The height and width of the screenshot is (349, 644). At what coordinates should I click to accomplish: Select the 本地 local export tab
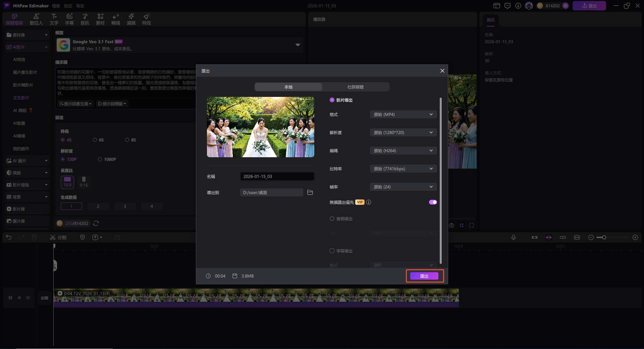coord(288,87)
